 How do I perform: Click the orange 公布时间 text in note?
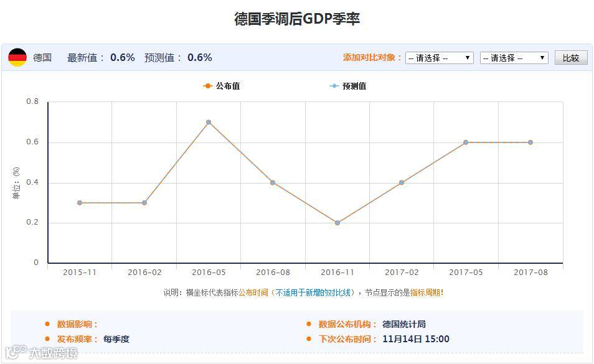click(x=253, y=292)
